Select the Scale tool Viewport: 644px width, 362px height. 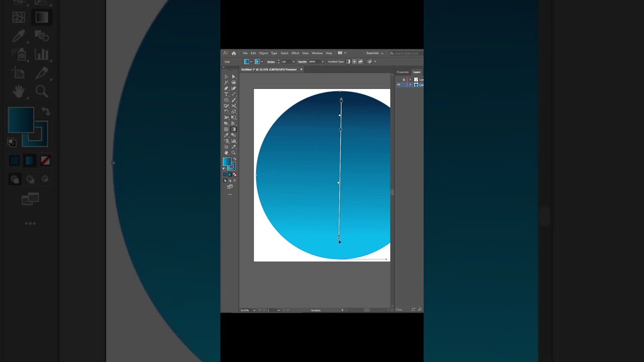tap(233, 112)
